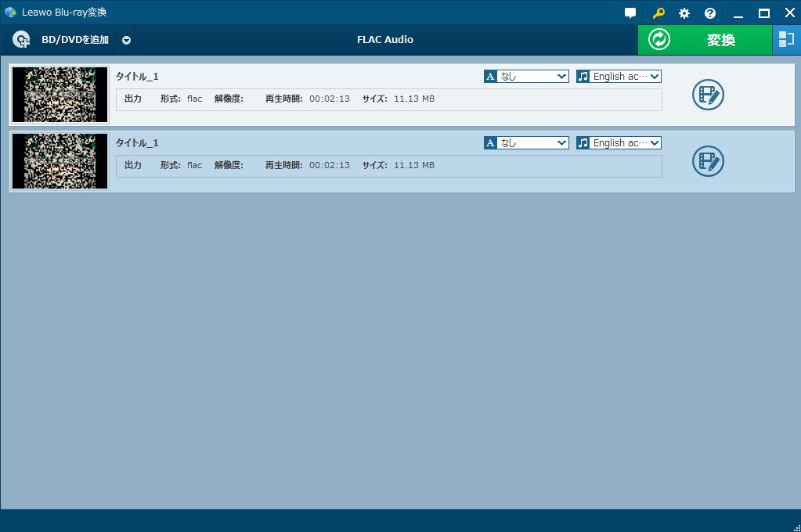Click the second video thumbnail image

[60, 161]
